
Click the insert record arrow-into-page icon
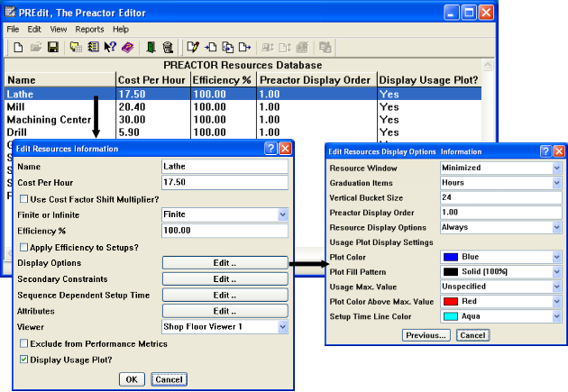pyautogui.click(x=210, y=47)
